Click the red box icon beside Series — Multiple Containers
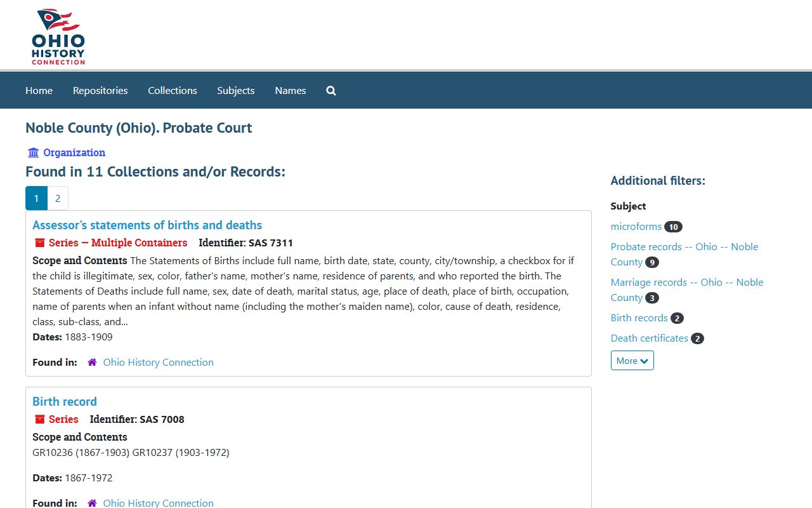The width and height of the screenshot is (812, 508). coord(39,243)
